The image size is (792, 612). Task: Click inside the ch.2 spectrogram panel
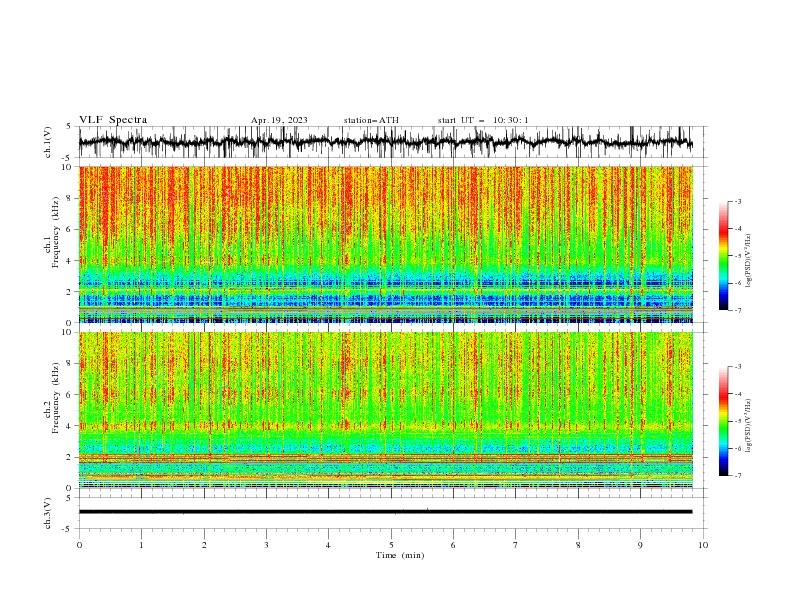pos(386,410)
